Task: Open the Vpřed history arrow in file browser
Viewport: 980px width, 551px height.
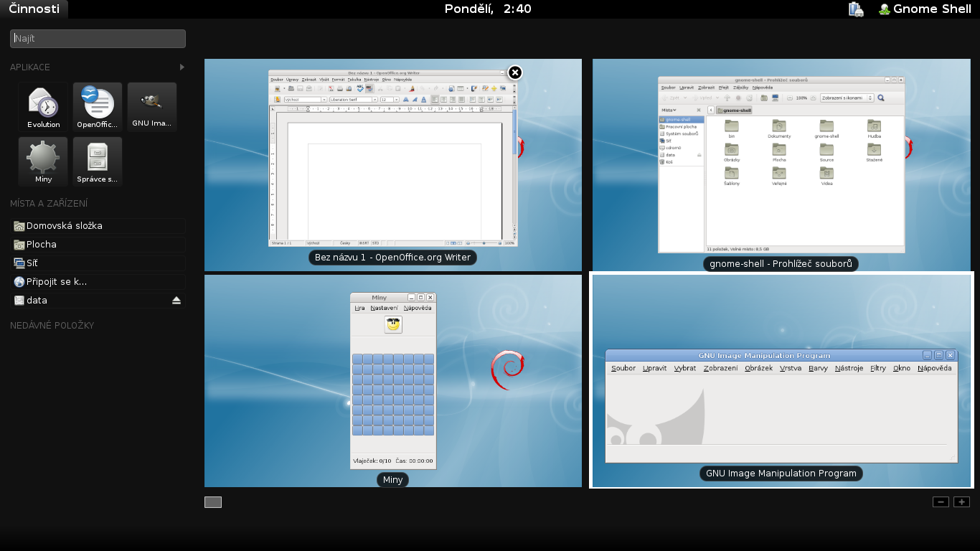Action: 717,98
